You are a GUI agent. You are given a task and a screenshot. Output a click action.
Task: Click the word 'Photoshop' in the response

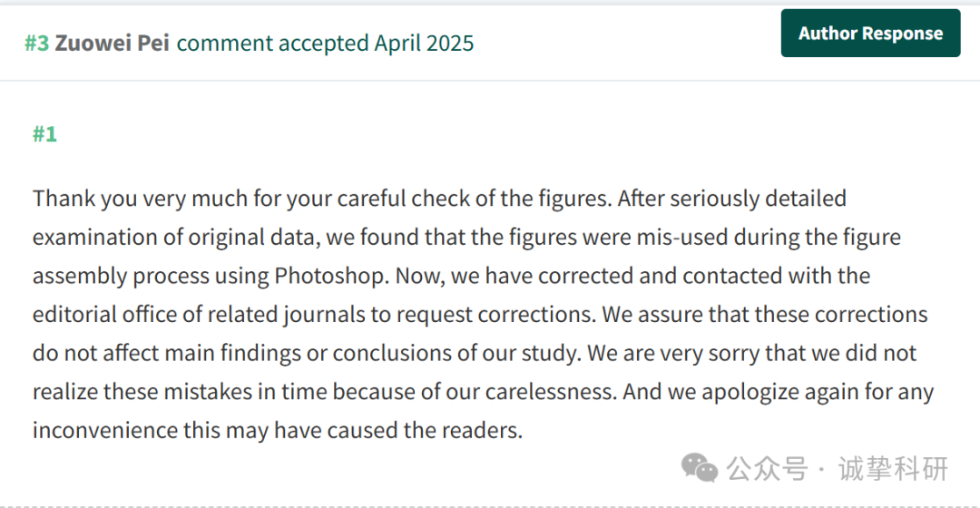pyautogui.click(x=332, y=276)
